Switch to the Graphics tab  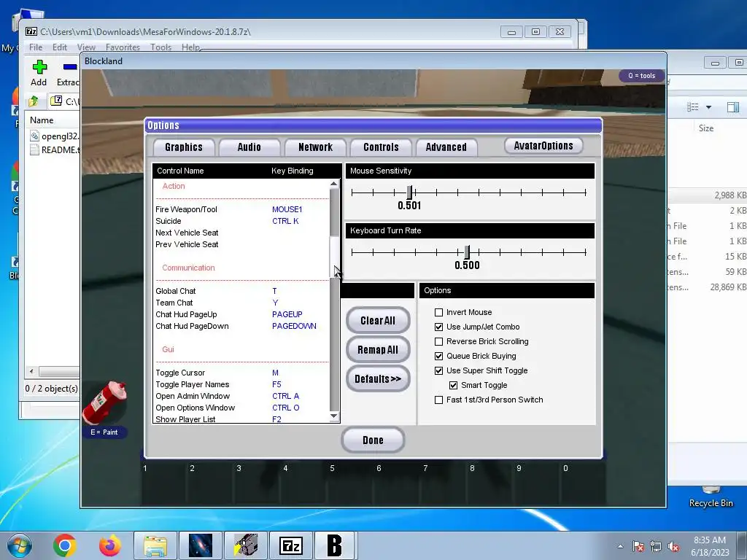(x=183, y=147)
